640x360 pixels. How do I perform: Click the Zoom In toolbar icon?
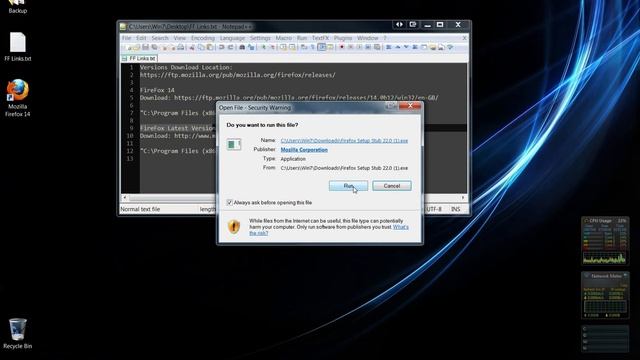(x=264, y=47)
